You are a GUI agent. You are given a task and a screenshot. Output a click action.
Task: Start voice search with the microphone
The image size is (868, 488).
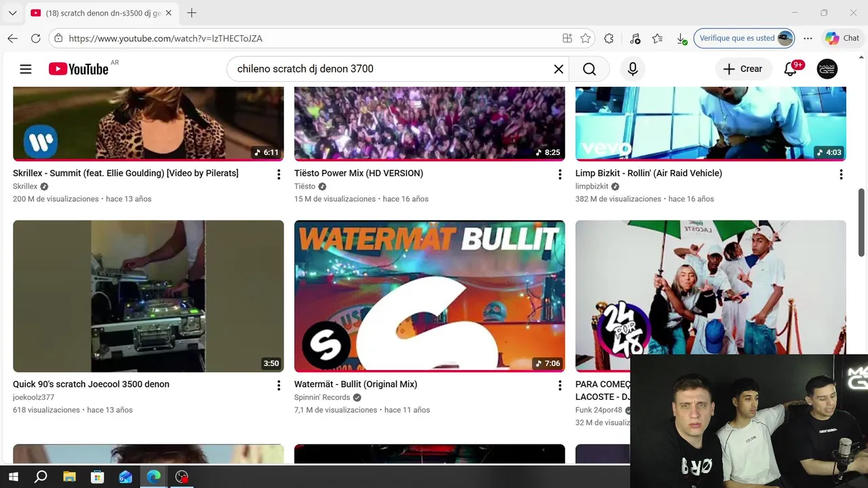(633, 69)
